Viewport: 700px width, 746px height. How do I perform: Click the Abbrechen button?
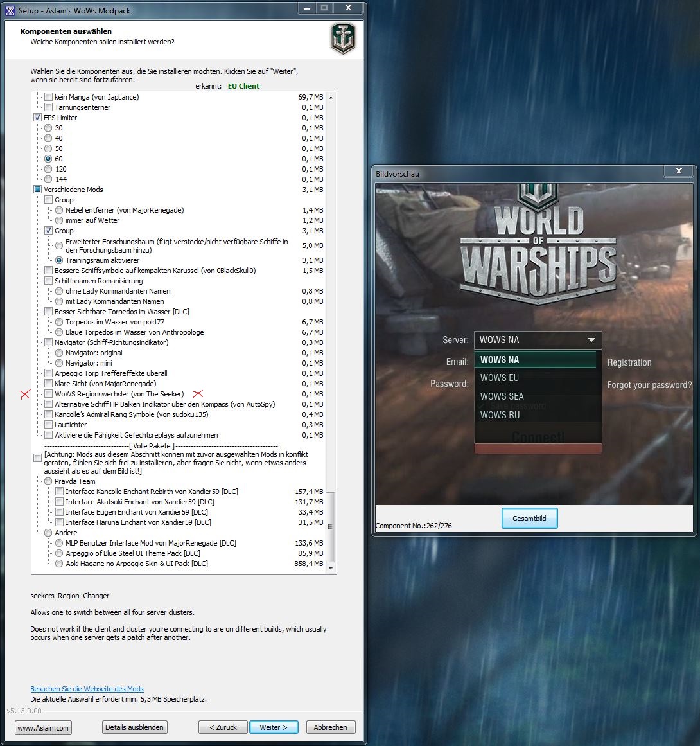[331, 727]
